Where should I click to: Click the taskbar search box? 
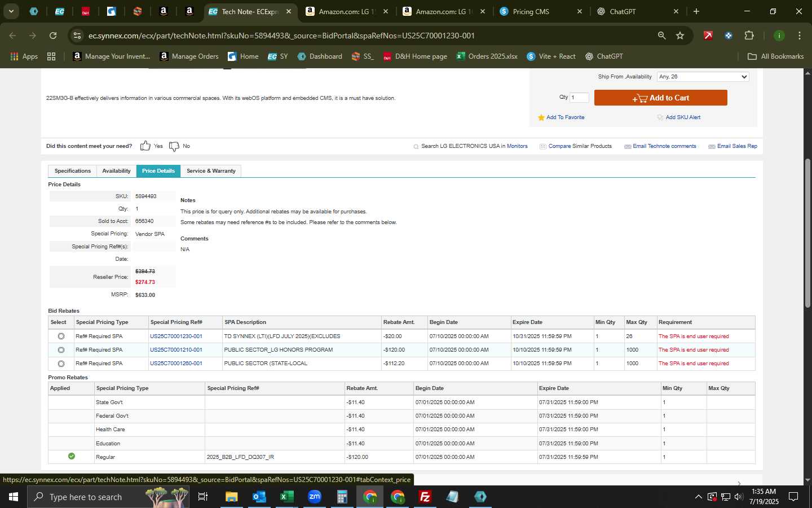click(x=107, y=497)
